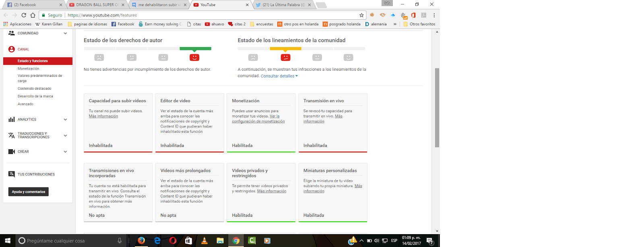Open the Windows Start menu
644x247 pixels.
click(x=8, y=241)
